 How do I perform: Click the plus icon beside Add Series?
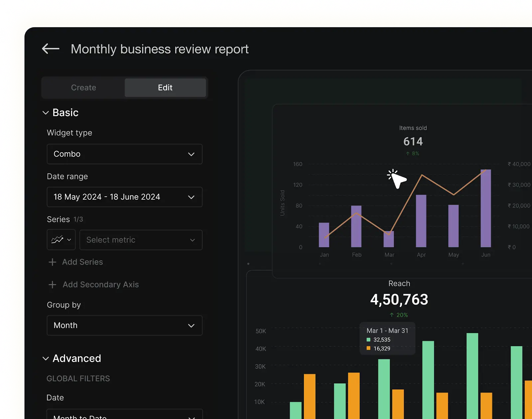(x=52, y=262)
